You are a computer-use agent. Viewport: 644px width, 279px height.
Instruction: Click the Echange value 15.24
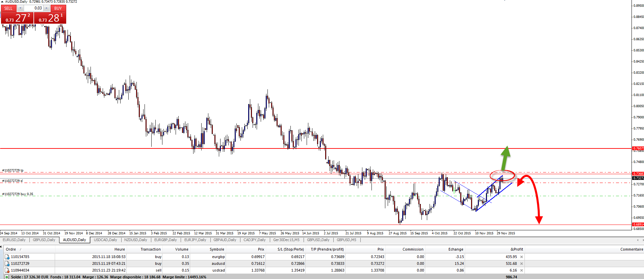click(459, 263)
